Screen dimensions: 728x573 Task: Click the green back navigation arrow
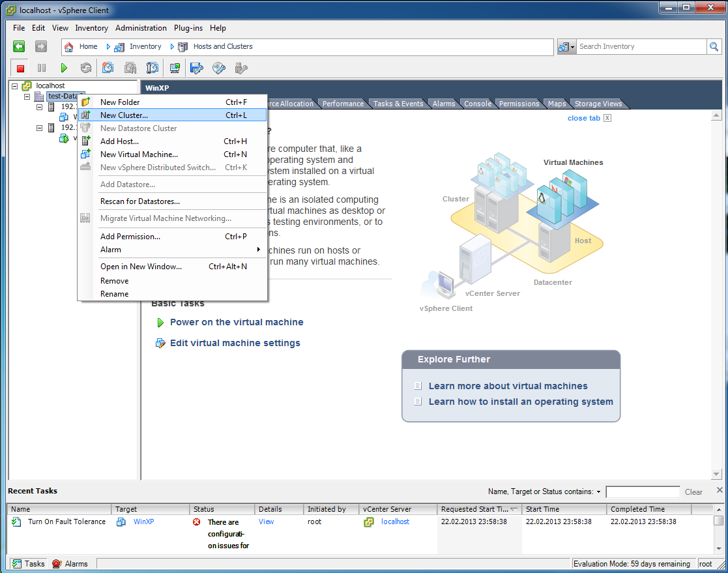(x=19, y=46)
